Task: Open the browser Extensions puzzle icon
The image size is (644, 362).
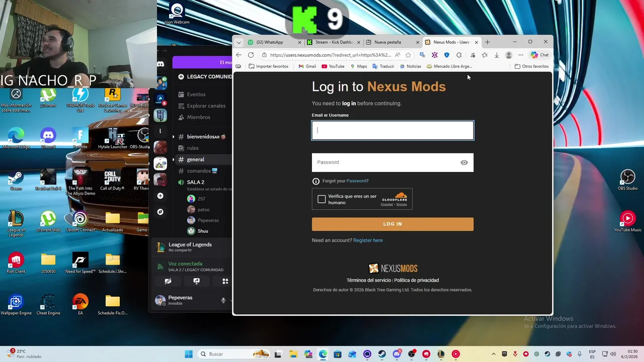Action: click(459, 55)
